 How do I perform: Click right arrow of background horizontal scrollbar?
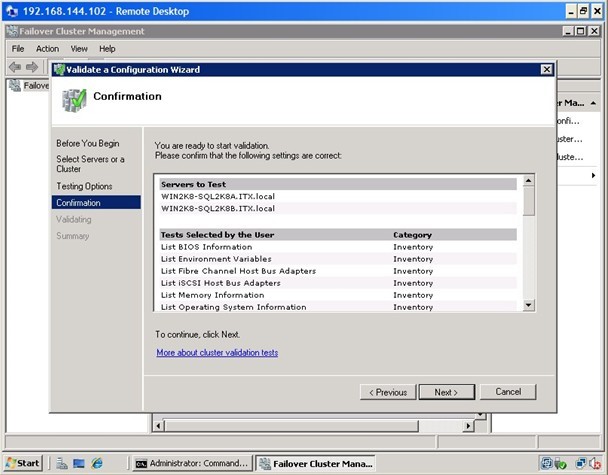(468, 426)
